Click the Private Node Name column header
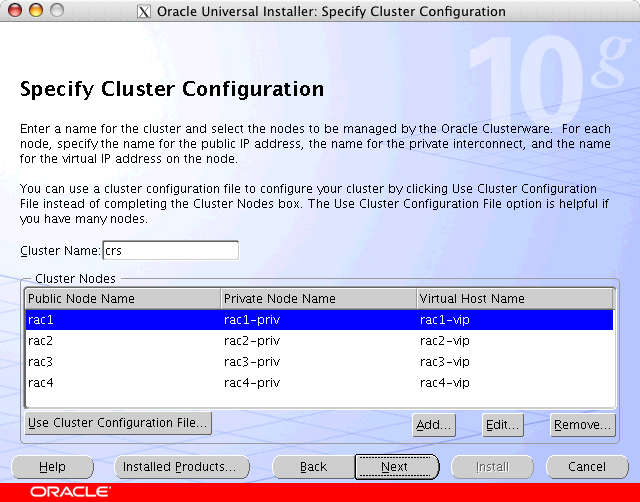 (318, 299)
